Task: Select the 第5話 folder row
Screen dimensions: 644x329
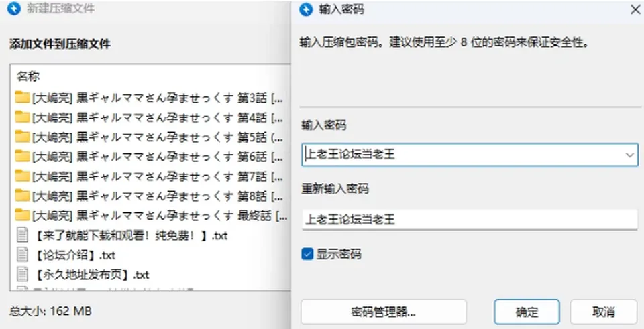Action: click(x=150, y=137)
